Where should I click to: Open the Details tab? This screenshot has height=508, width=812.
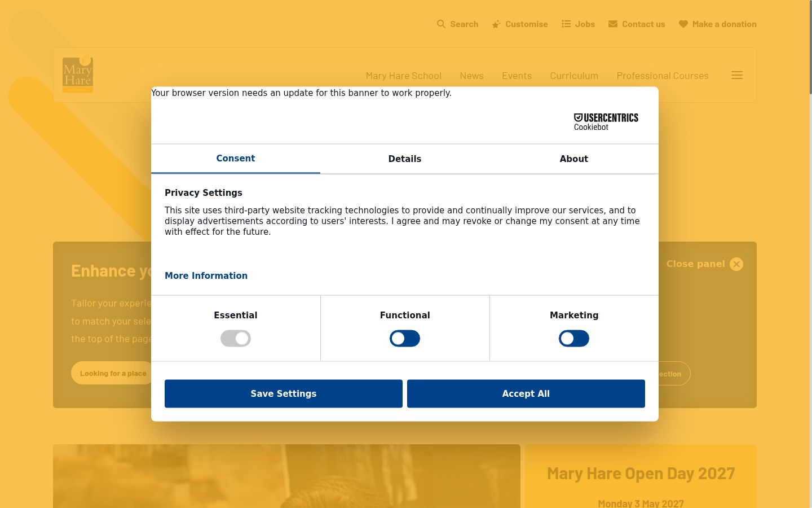tap(405, 159)
